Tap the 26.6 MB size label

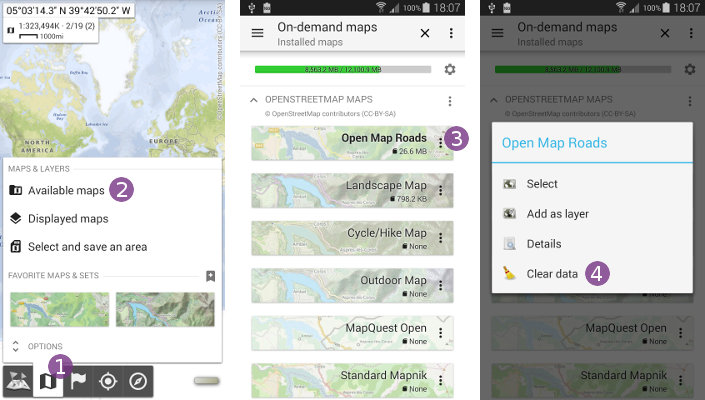[x=409, y=151]
